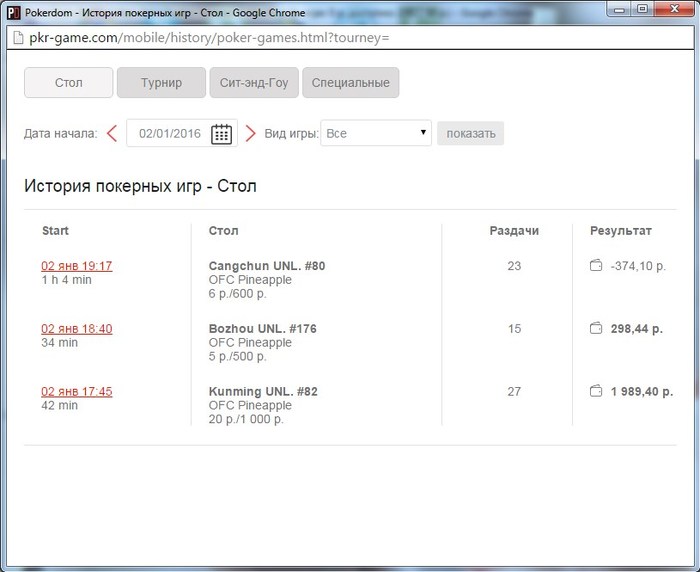Click hands count 23 in Раздачи column

(x=514, y=266)
